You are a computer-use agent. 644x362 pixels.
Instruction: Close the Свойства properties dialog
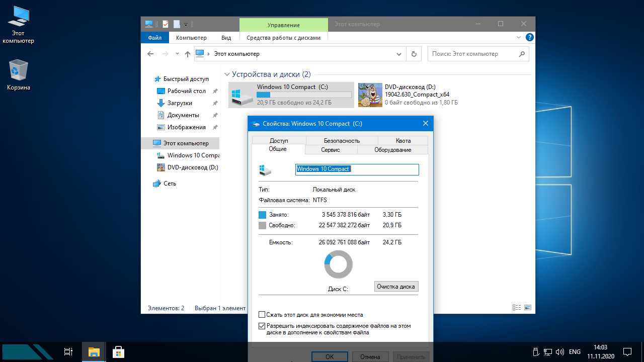[x=426, y=124]
